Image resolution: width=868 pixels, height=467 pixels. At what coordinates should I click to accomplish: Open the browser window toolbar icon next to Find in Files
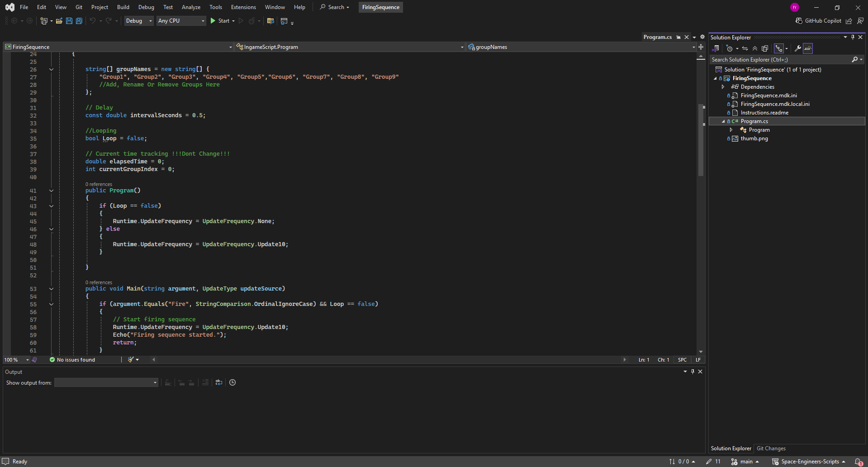[284, 21]
